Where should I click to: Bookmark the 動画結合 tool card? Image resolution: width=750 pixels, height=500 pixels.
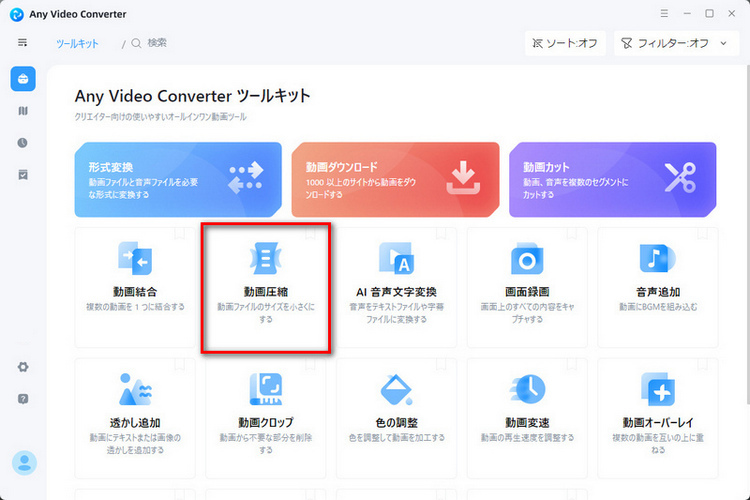pos(179,233)
